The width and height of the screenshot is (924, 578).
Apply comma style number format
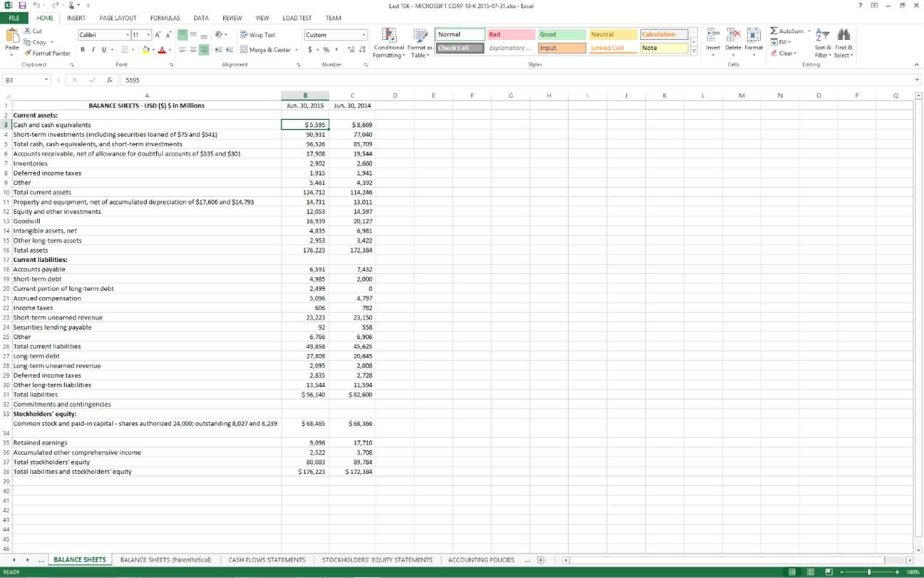click(337, 50)
